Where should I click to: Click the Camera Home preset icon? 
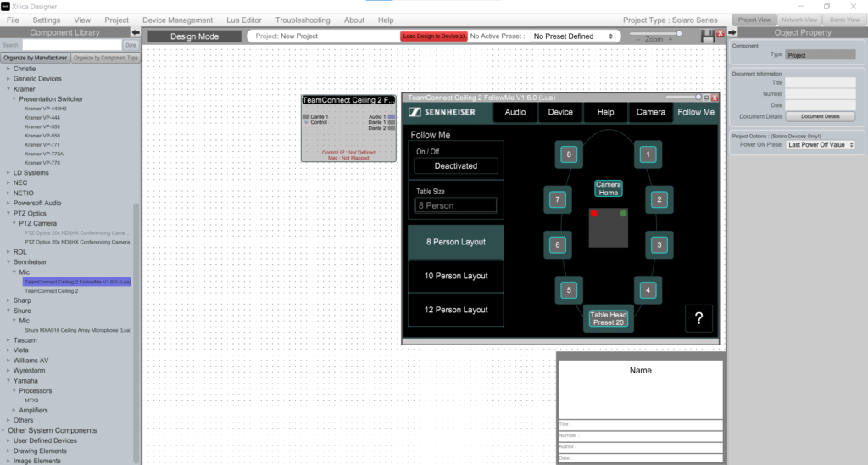coord(608,188)
